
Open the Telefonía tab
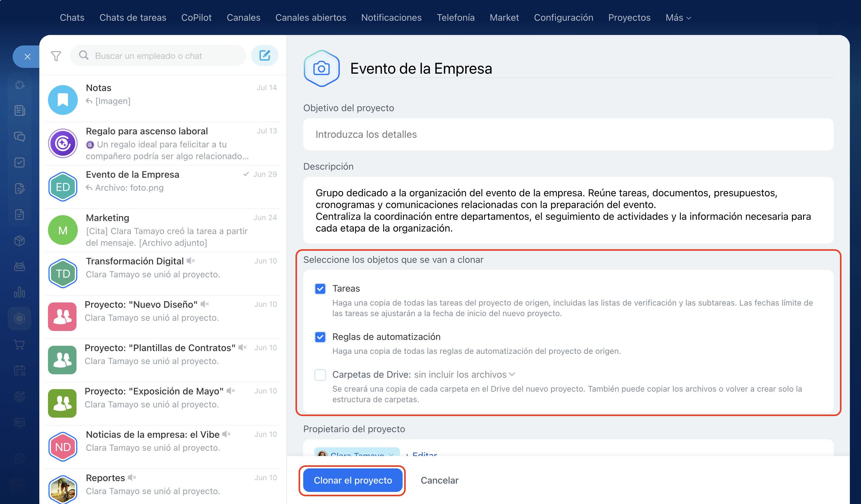456,17
